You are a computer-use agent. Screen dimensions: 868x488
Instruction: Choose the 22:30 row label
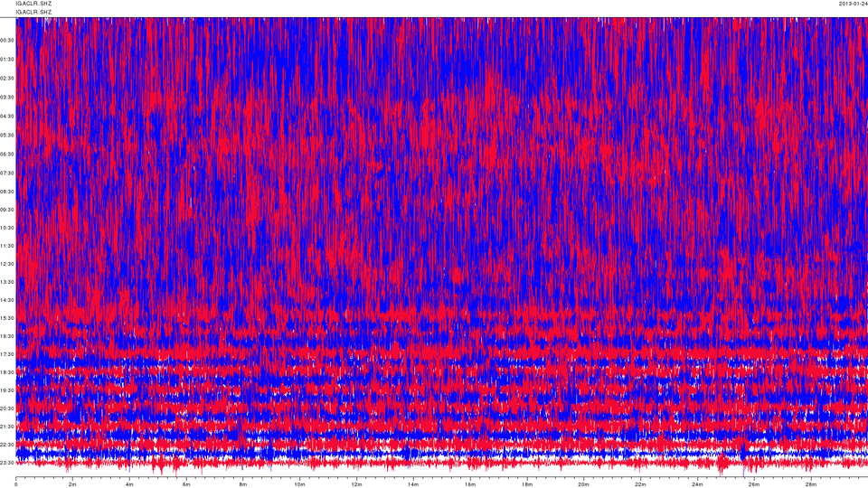[6, 445]
